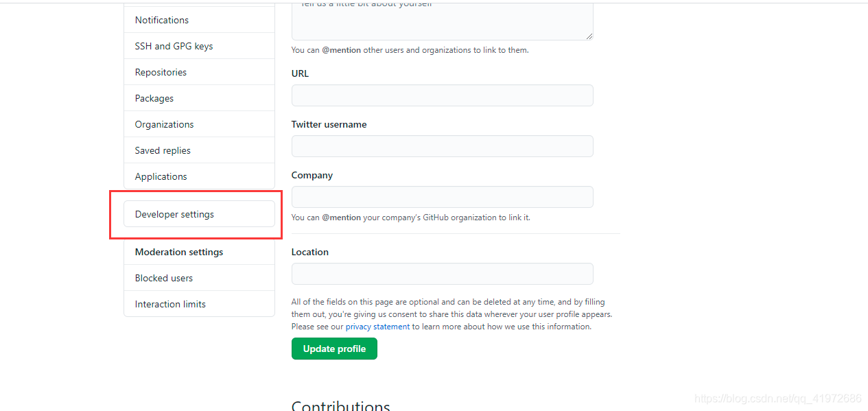
Task: Open Saved replies settings
Action: (x=162, y=150)
